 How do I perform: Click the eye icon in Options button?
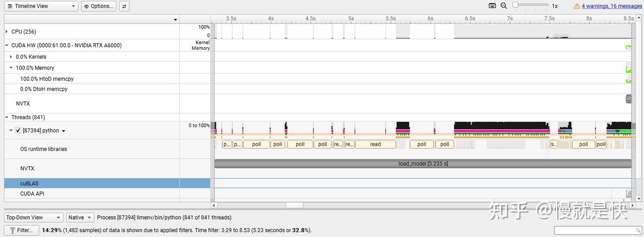[x=87, y=6]
